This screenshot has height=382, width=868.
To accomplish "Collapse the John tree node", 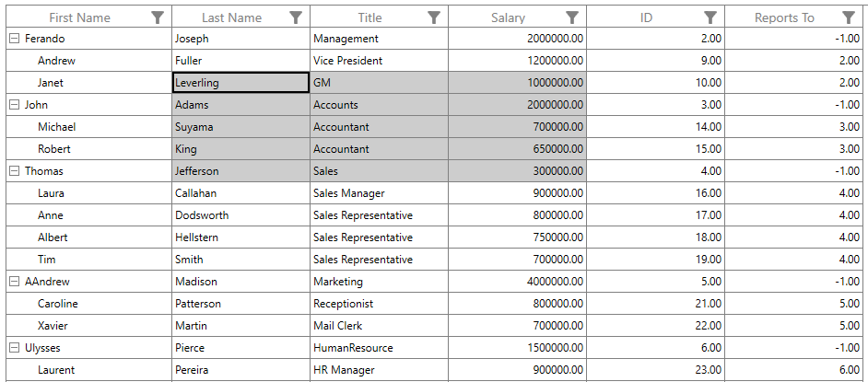I will (15, 105).
